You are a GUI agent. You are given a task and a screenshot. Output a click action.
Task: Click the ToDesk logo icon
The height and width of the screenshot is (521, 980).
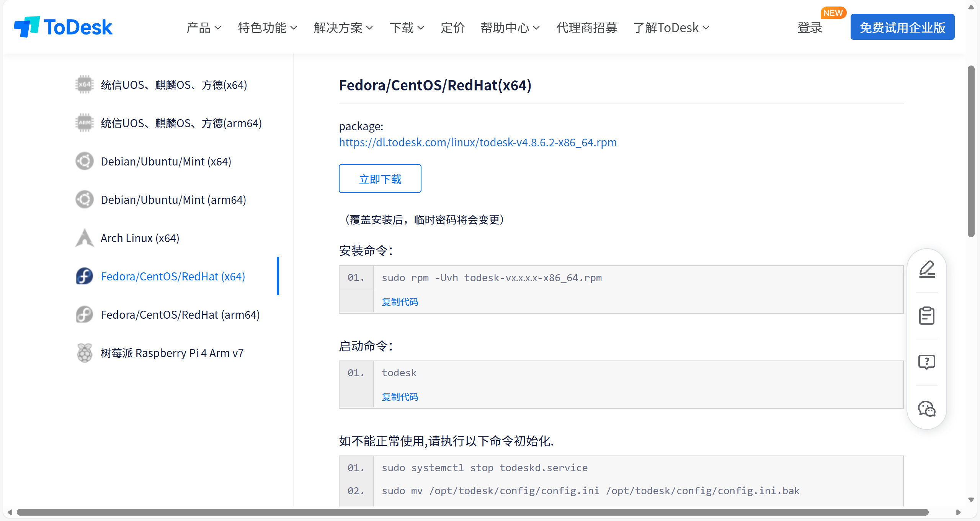(x=27, y=27)
